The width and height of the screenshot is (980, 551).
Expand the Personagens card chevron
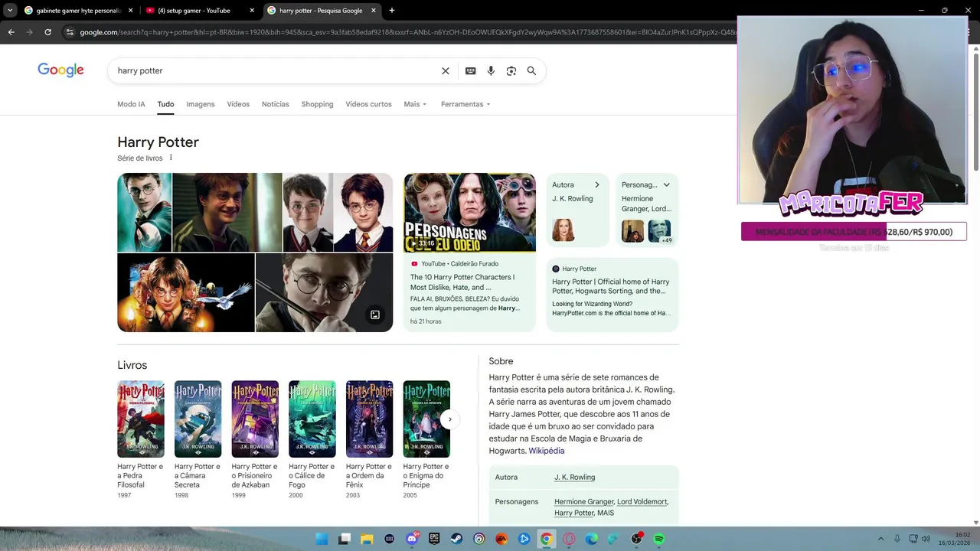tap(666, 184)
